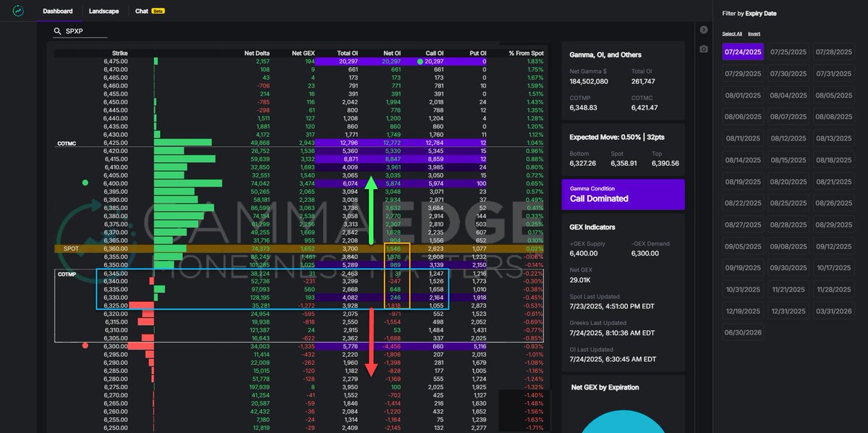Toggle the 07/30/2025 expiry filter
The width and height of the screenshot is (868, 433).
click(788, 74)
